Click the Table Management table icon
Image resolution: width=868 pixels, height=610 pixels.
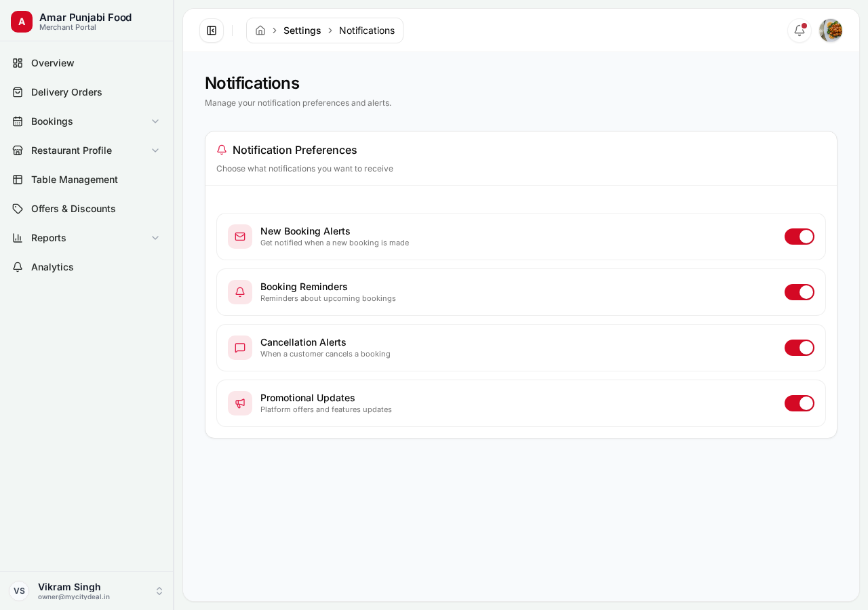18,180
